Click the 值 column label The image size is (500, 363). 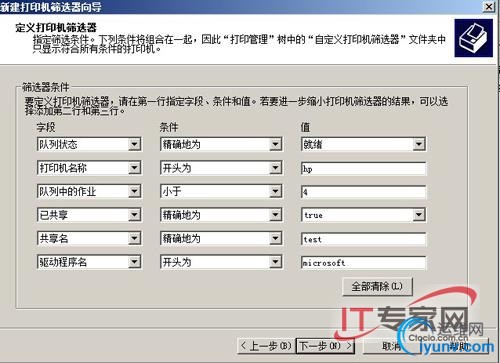click(x=305, y=127)
